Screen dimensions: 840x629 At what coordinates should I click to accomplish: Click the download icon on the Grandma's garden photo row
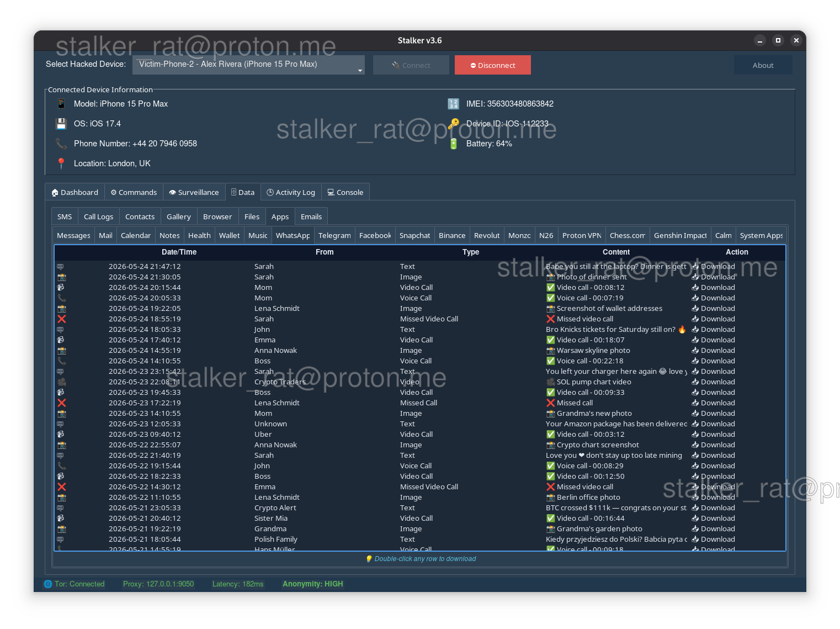[x=695, y=528]
